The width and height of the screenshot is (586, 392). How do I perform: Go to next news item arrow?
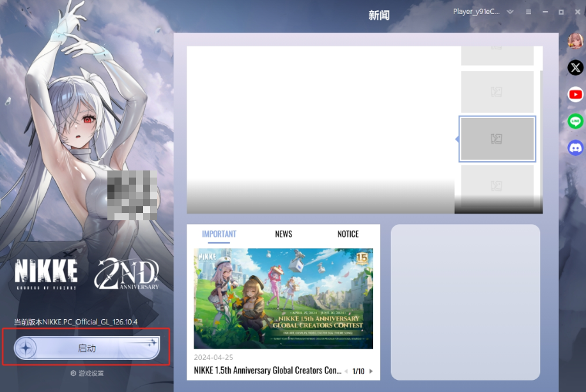(x=371, y=371)
